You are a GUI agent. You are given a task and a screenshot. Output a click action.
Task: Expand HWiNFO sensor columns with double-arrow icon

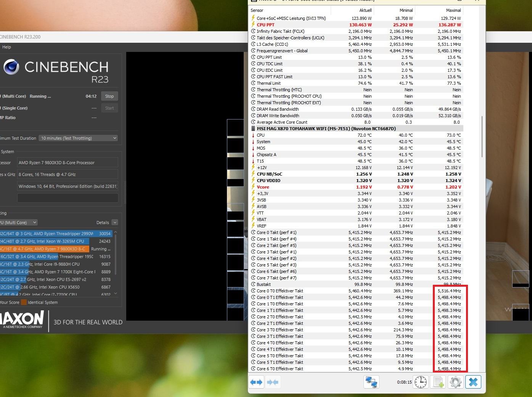tap(256, 382)
